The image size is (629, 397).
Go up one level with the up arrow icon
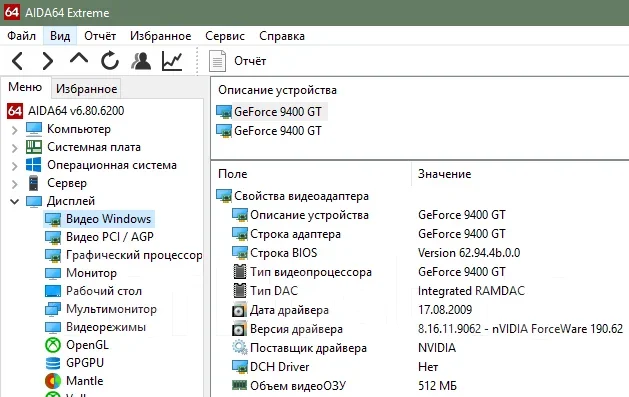[79, 59]
